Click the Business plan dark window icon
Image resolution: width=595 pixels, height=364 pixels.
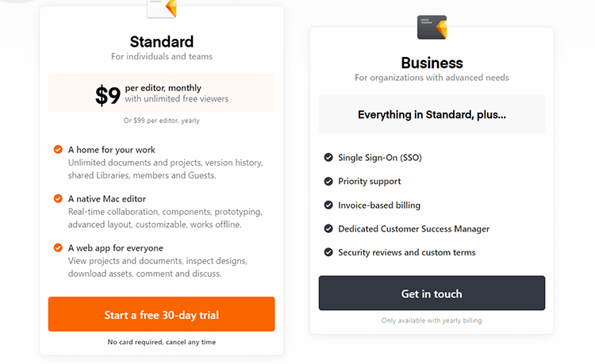coord(432,28)
